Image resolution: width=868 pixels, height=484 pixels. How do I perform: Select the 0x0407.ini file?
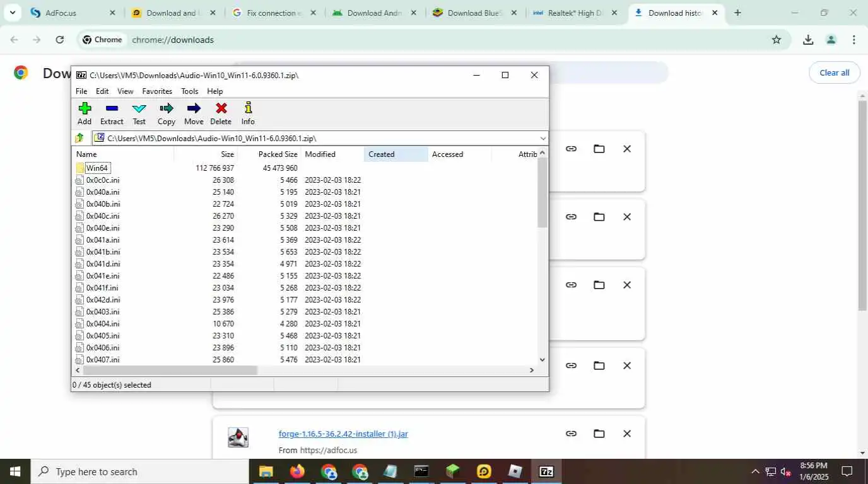click(102, 359)
